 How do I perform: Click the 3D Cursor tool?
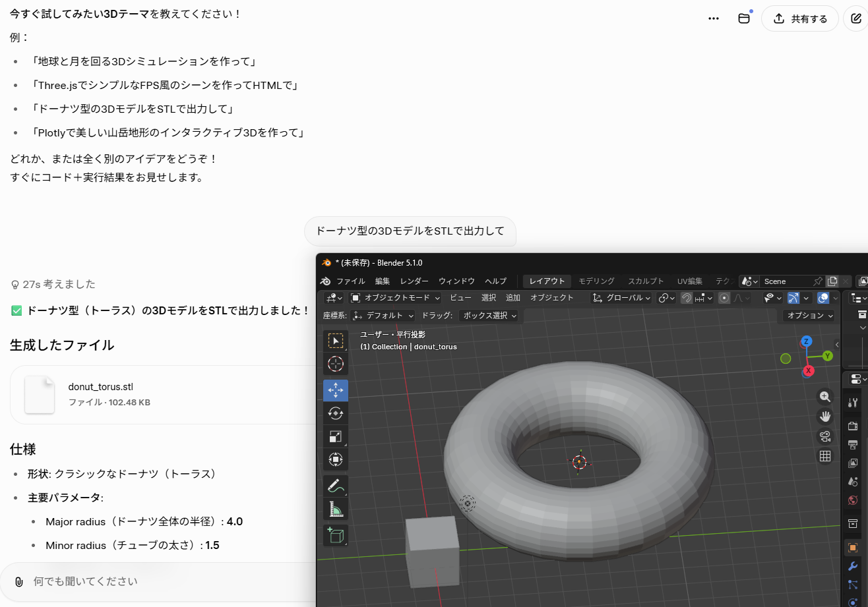click(x=336, y=364)
